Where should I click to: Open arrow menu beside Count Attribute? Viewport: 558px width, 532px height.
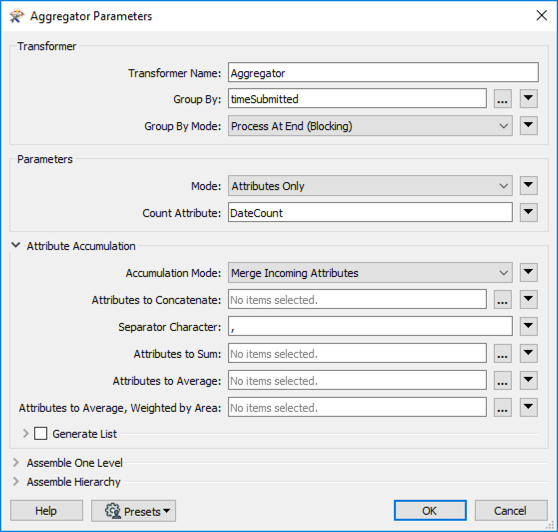528,212
